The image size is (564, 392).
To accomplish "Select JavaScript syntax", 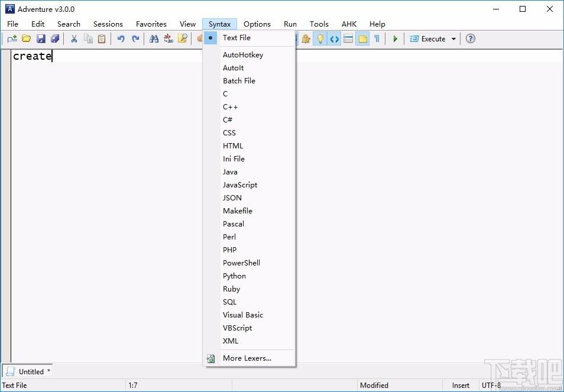I will (x=249, y=185).
